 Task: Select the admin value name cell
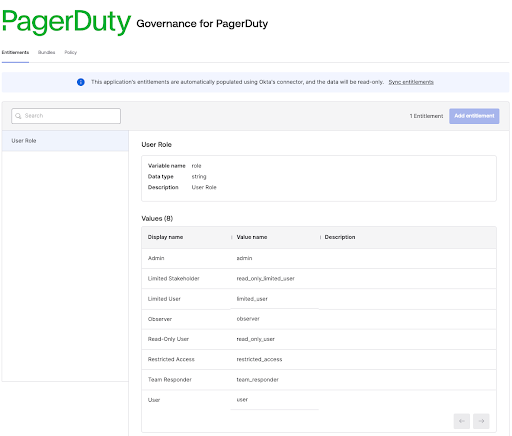pyautogui.click(x=244, y=258)
